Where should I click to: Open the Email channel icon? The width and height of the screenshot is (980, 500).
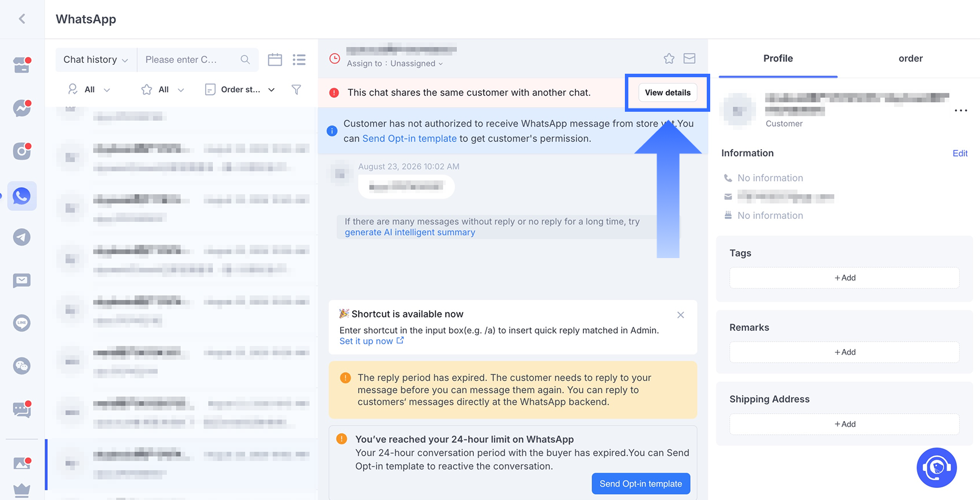22,281
